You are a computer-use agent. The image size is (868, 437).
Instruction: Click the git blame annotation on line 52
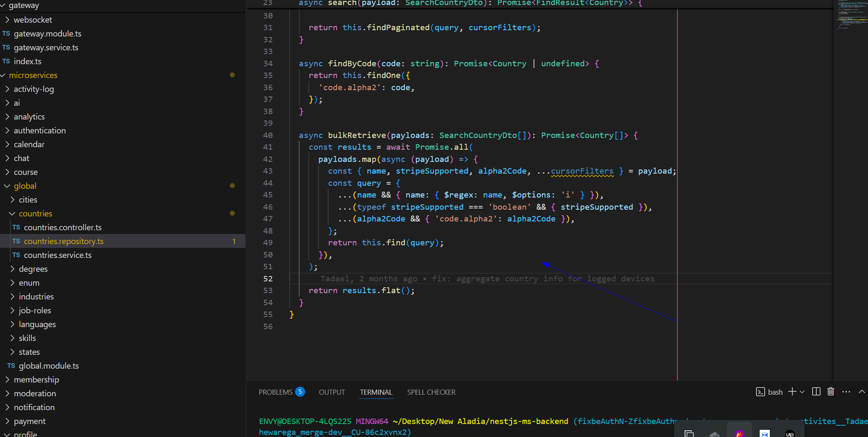[487, 278]
